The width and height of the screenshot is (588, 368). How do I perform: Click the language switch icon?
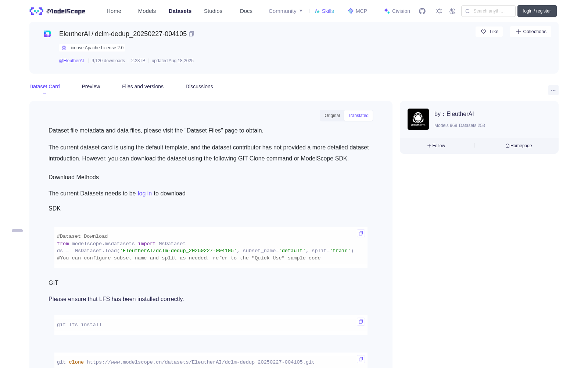click(x=452, y=11)
